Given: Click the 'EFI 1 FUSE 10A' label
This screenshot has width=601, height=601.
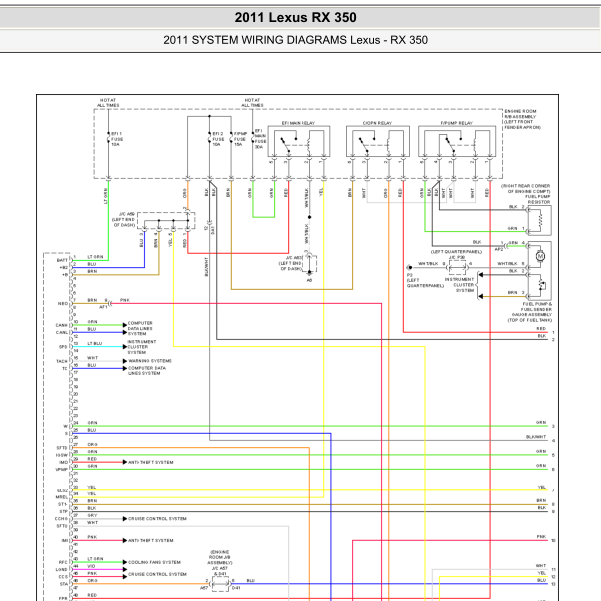Looking at the screenshot, I should click(x=117, y=139).
